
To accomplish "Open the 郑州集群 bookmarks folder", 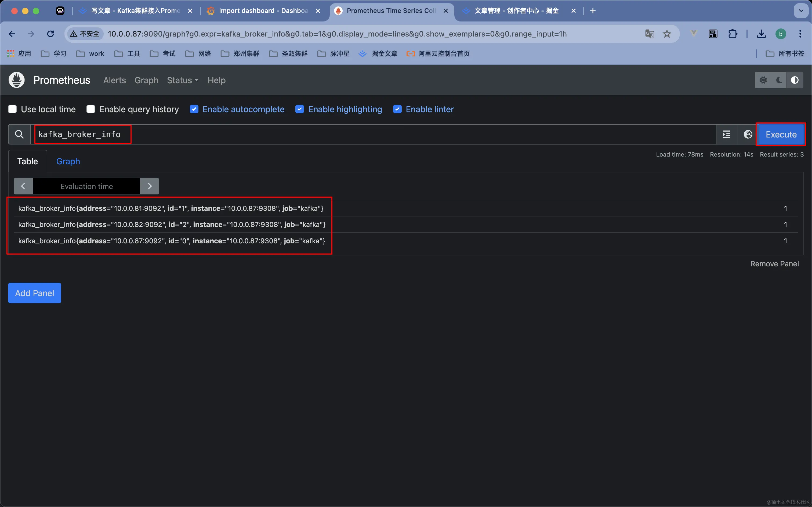I will click(240, 54).
